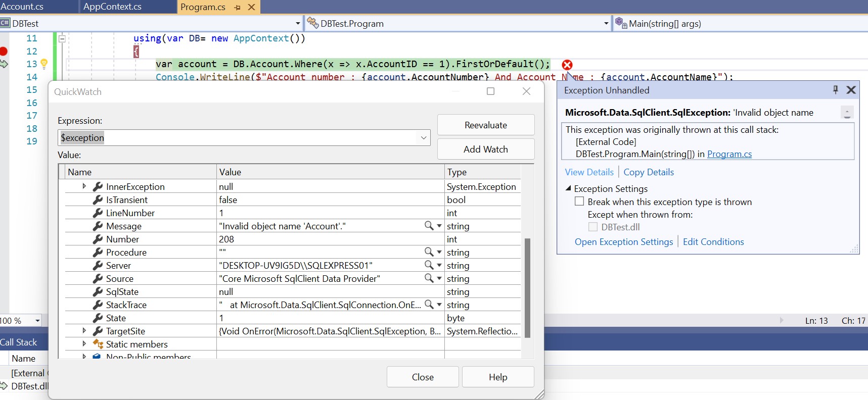Switch to the Account.cs tab

coord(22,7)
